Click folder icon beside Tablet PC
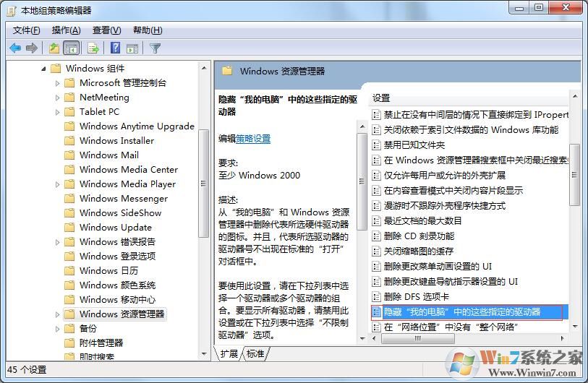Screen dimensions: 588x383 tap(69, 112)
